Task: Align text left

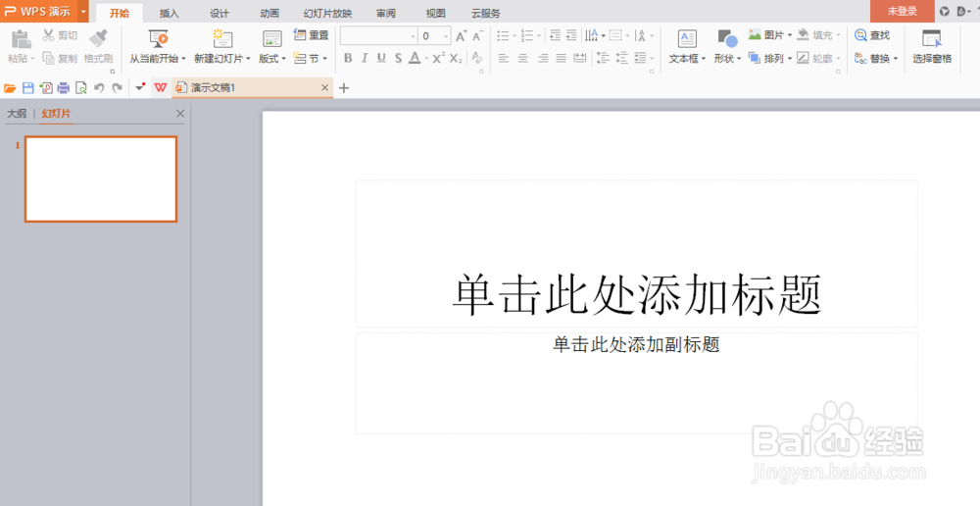Action: coord(504,58)
